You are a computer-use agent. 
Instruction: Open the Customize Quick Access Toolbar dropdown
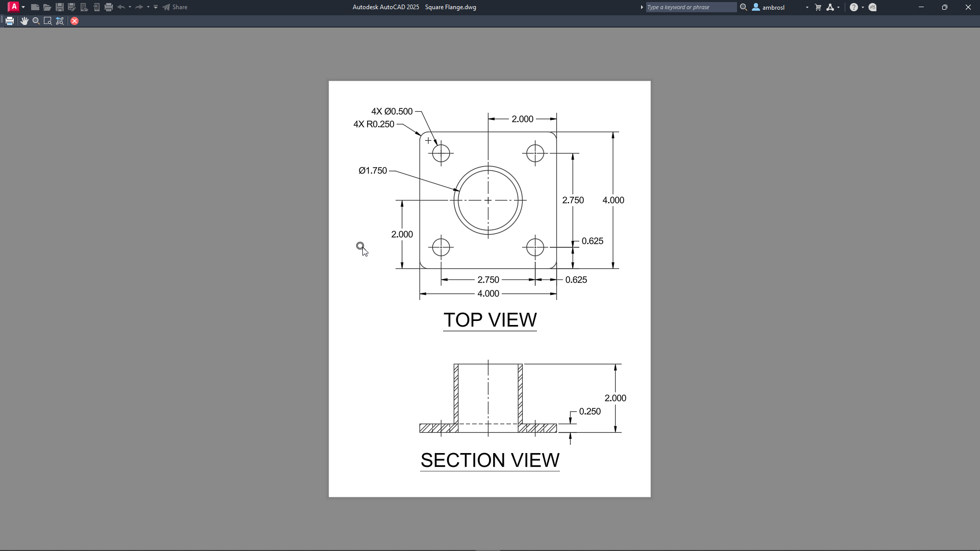pos(156,7)
